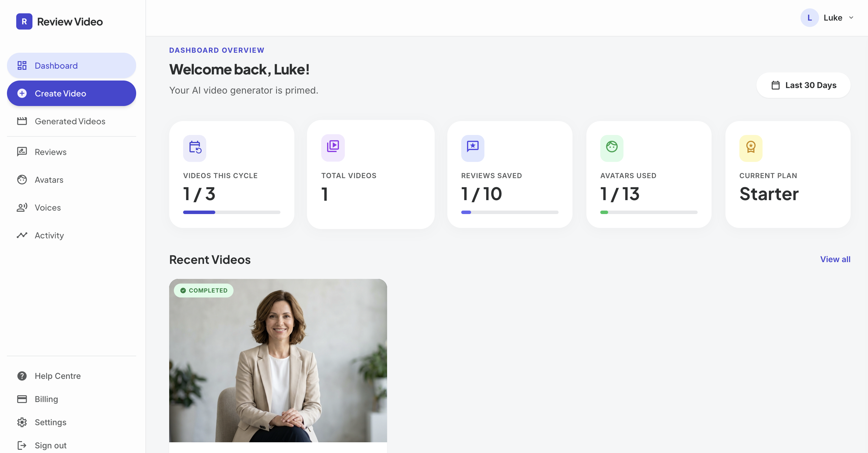The image size is (868, 453).
Task: Click the Reviews icon in sidebar
Action: (x=22, y=152)
